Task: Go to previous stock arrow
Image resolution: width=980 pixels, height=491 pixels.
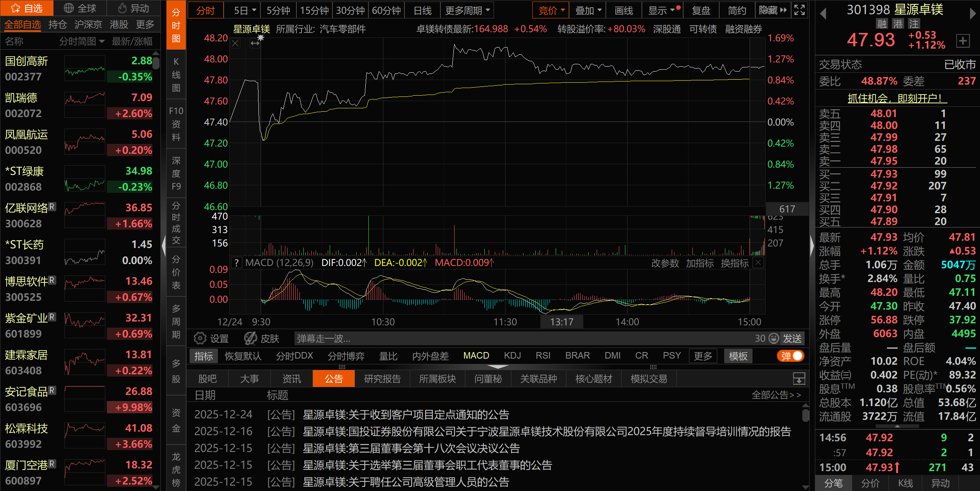Action: tap(823, 14)
